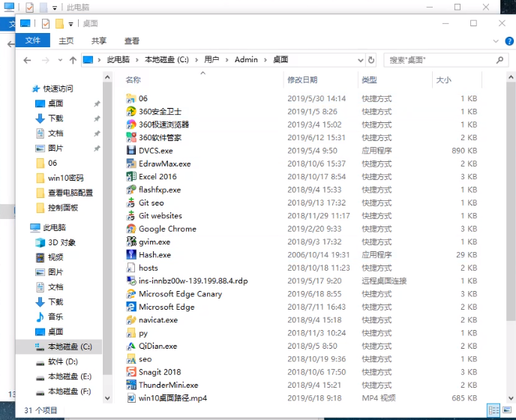
Task: Click navigation pane scroll down arrow
Action: tap(107, 398)
